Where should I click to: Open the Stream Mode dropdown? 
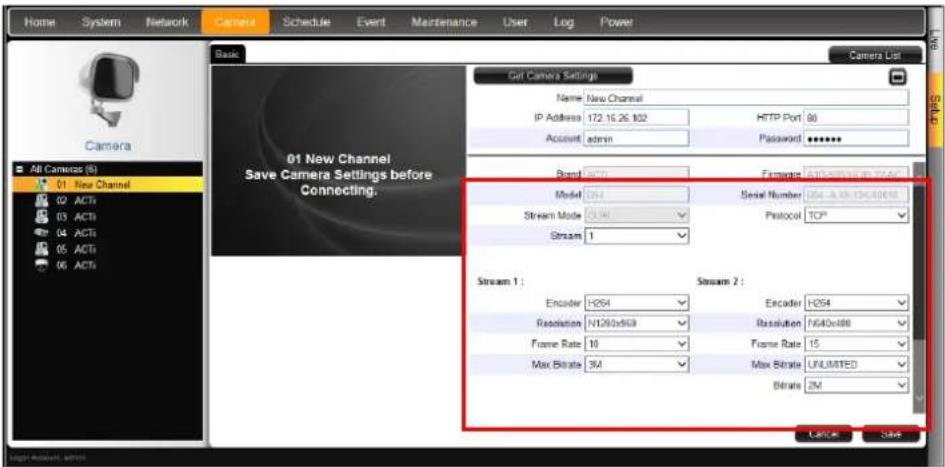(x=636, y=215)
